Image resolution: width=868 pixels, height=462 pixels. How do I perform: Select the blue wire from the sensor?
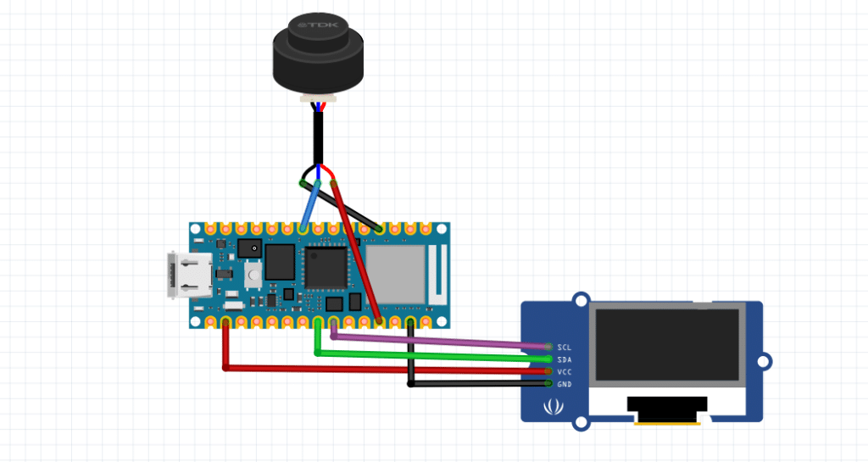click(x=310, y=204)
